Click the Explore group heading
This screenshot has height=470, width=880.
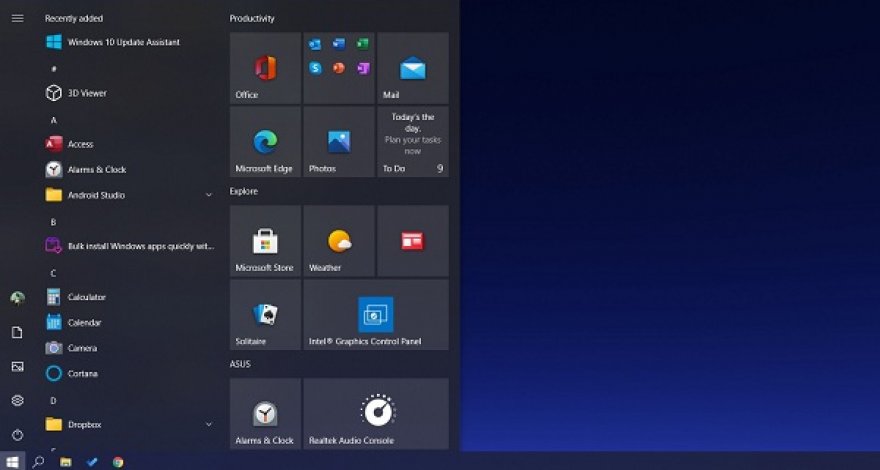[244, 191]
